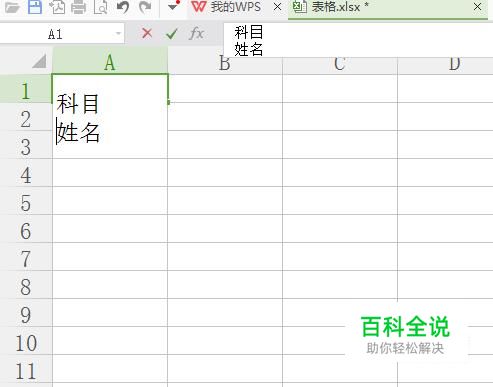Select row 10 header
Screen dimensions: 493x387
click(x=26, y=341)
